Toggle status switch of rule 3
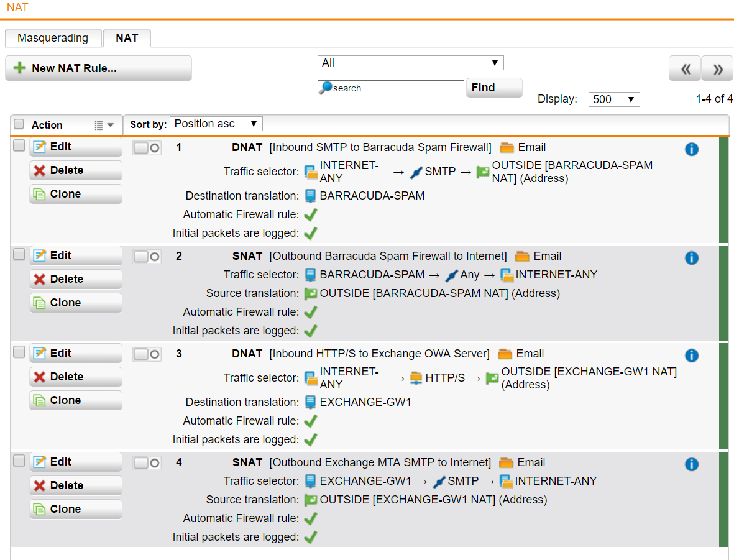 point(147,354)
